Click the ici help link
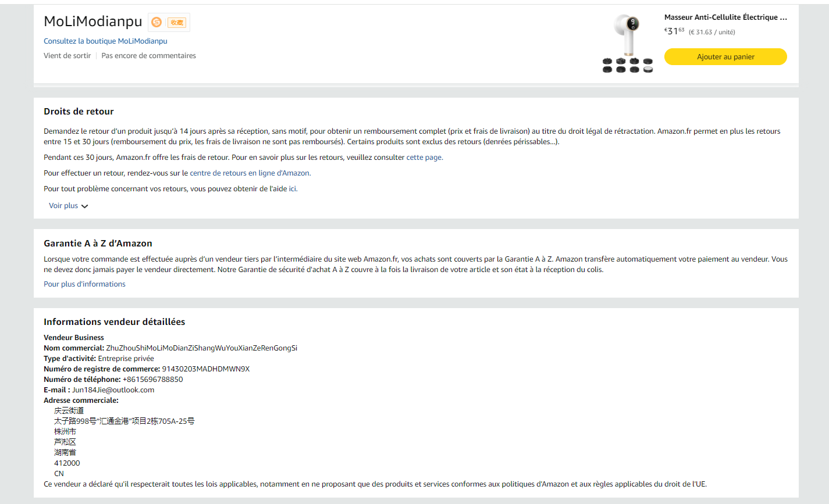The height and width of the screenshot is (504, 829). tap(293, 189)
